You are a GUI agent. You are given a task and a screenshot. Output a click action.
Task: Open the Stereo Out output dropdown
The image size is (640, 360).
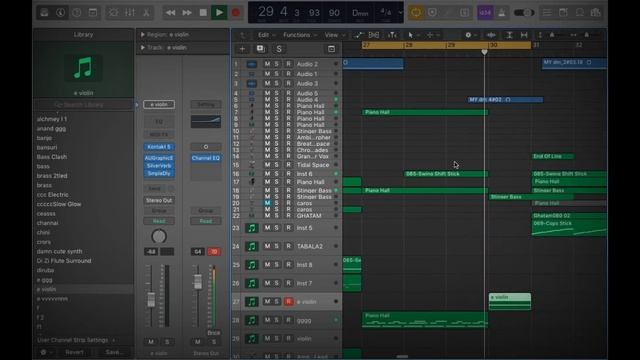click(x=159, y=200)
